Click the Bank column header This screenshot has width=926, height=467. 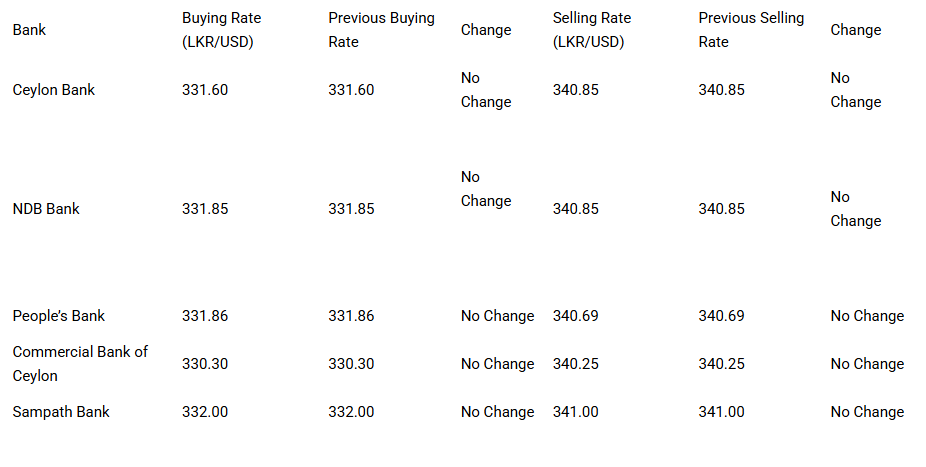pos(29,30)
